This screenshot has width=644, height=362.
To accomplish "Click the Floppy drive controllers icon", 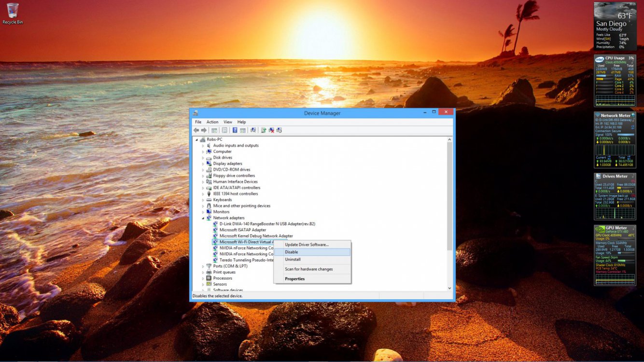I will point(209,176).
